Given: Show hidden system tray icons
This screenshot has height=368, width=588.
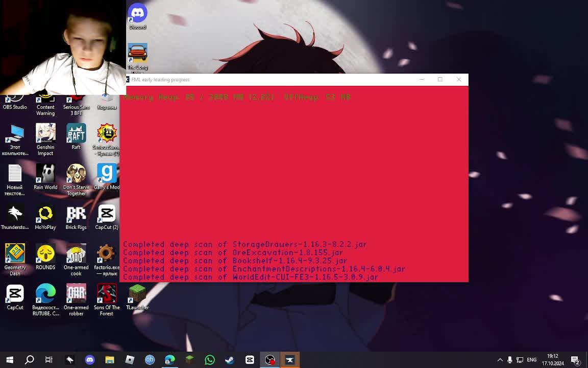Looking at the screenshot, I should tap(500, 360).
